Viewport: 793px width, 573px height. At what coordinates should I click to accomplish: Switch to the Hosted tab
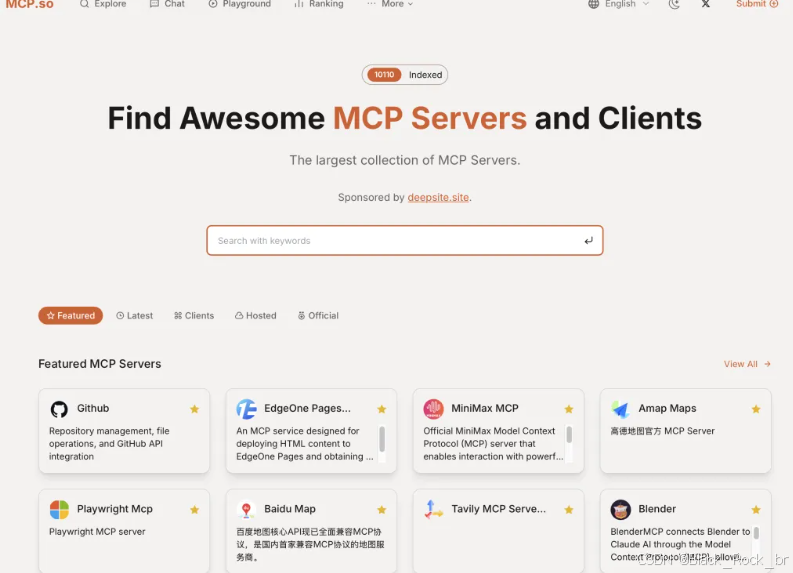pyautogui.click(x=255, y=316)
